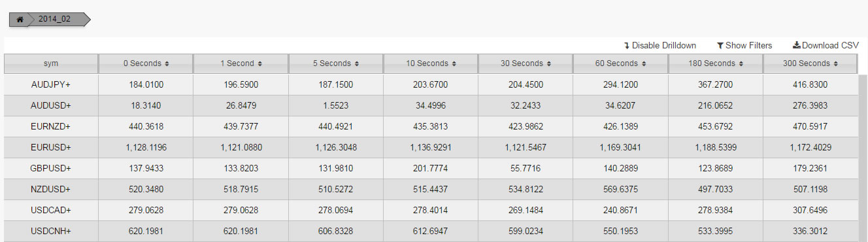868x242 pixels.
Task: Sort table by the sym column
Action: coord(51,63)
